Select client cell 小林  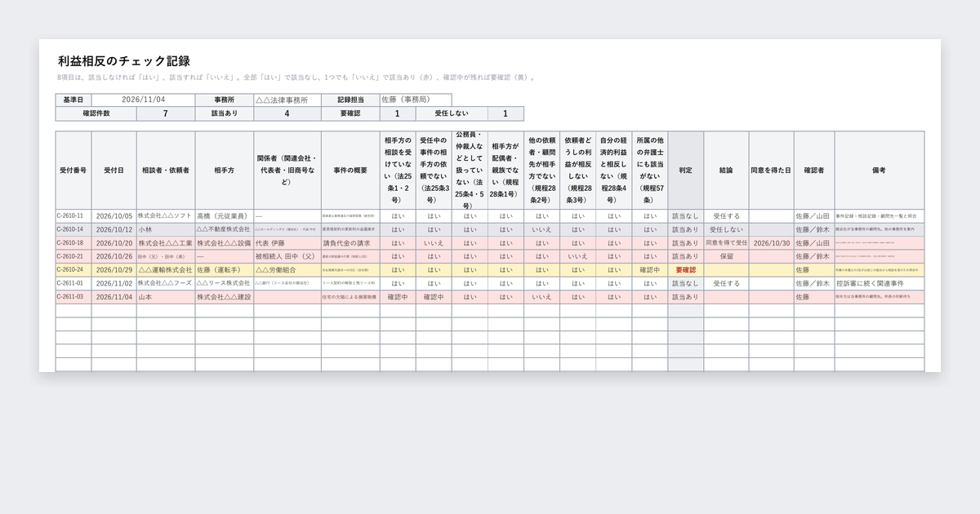166,230
